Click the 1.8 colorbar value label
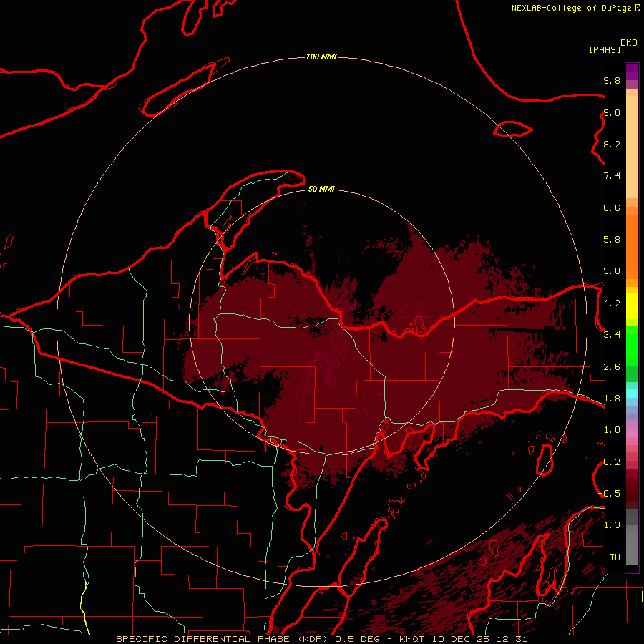This screenshot has width=644, height=644. (612, 399)
